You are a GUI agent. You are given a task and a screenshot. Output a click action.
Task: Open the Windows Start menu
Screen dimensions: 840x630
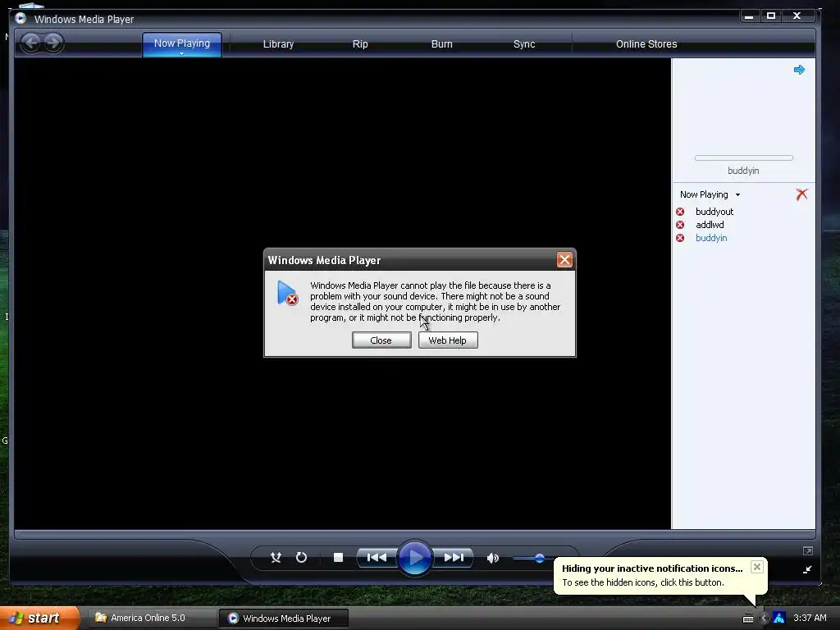tap(40, 618)
